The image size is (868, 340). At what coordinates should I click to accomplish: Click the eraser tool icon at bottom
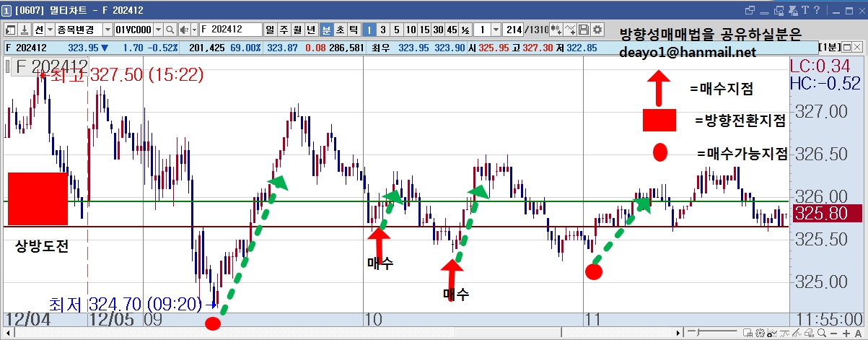pos(809,334)
